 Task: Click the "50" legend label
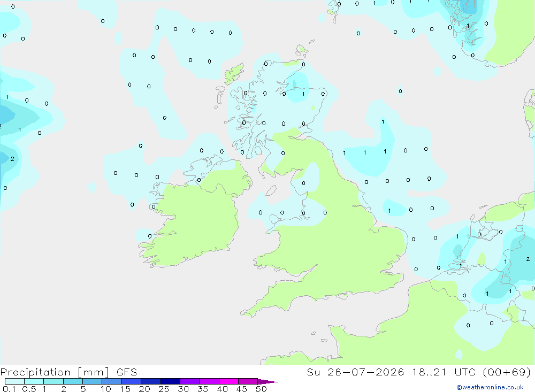tap(261, 389)
